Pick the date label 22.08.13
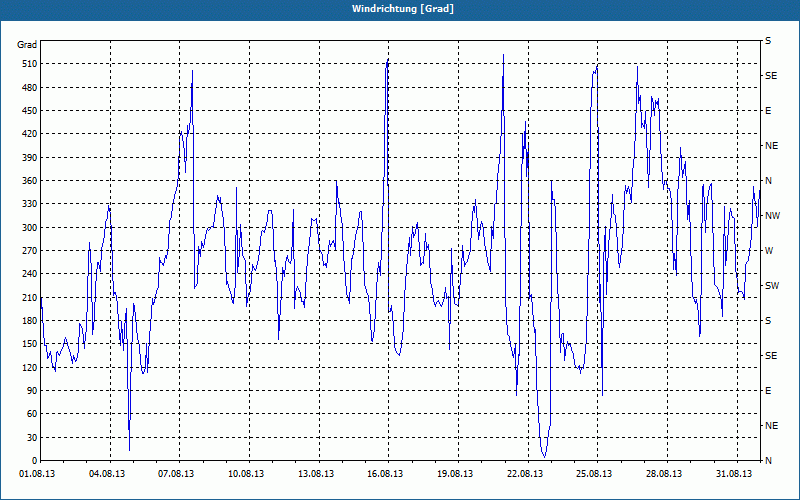The image size is (800, 500). (524, 474)
